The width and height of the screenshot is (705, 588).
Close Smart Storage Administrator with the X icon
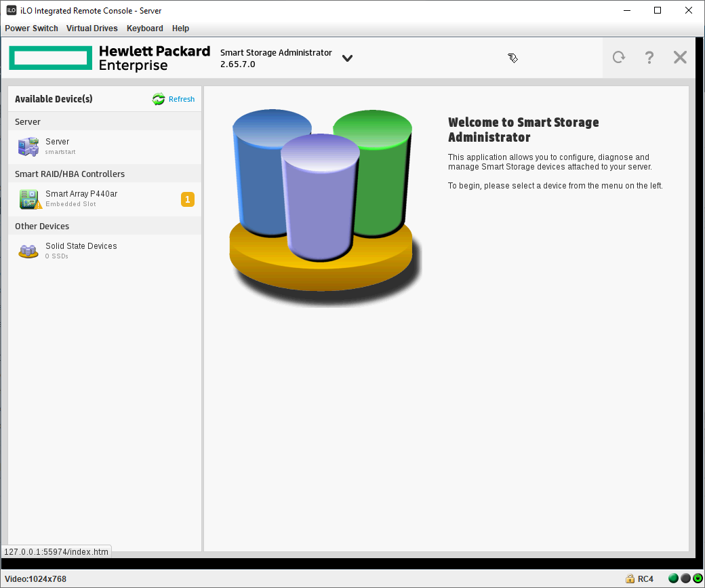(680, 57)
